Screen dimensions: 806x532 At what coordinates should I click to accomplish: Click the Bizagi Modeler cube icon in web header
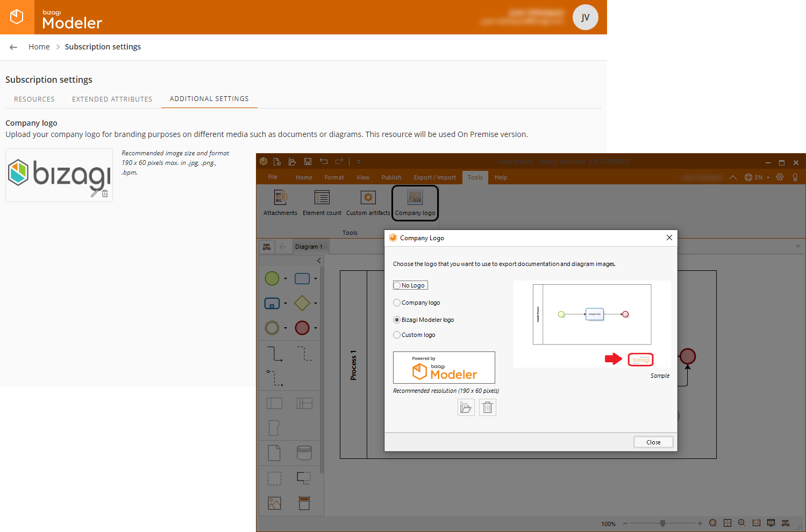pos(17,17)
